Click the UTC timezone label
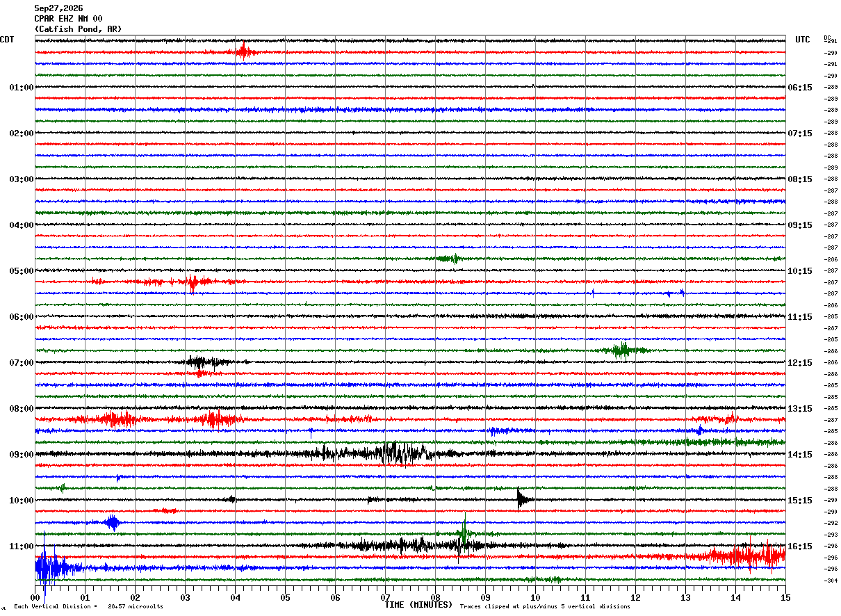 tap(803, 40)
